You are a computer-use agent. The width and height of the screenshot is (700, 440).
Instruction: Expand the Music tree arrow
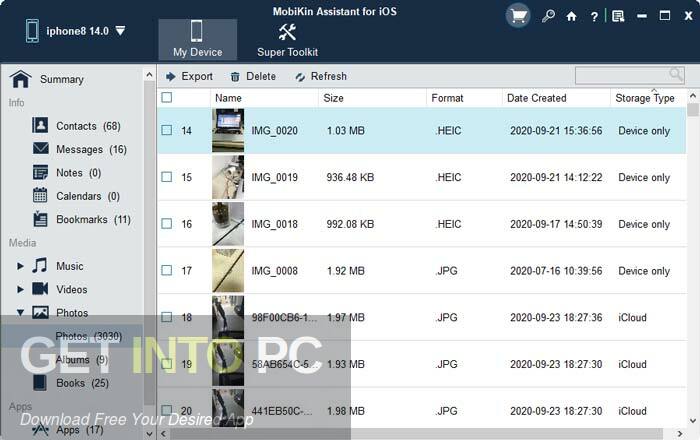[20, 266]
